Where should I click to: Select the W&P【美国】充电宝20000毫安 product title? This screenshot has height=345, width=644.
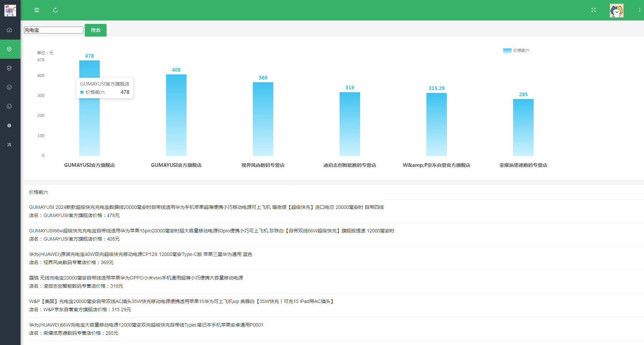click(182, 301)
